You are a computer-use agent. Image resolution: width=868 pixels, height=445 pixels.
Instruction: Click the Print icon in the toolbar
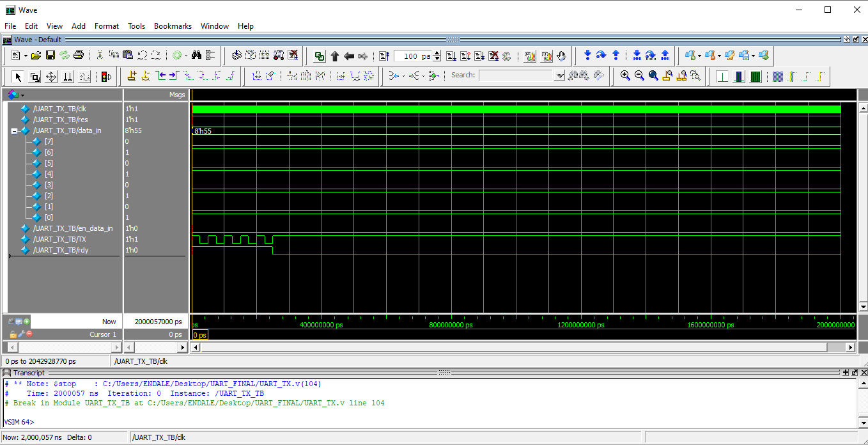(78, 56)
